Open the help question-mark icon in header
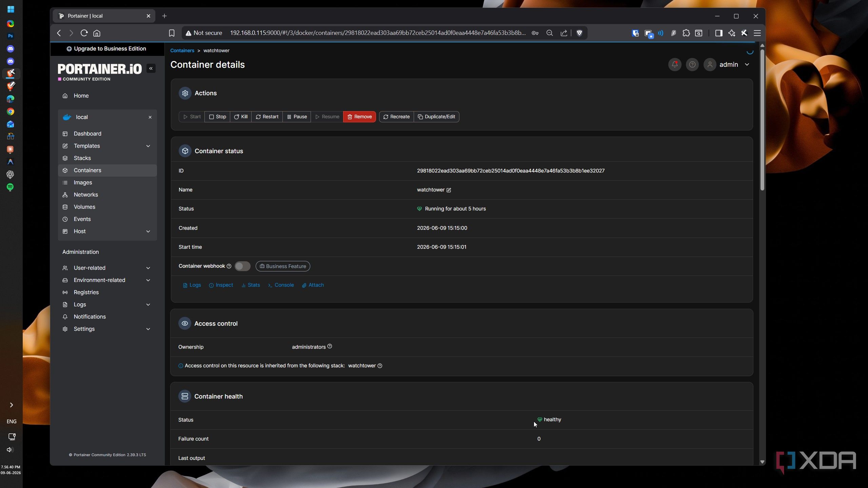Image resolution: width=868 pixels, height=488 pixels. [692, 64]
